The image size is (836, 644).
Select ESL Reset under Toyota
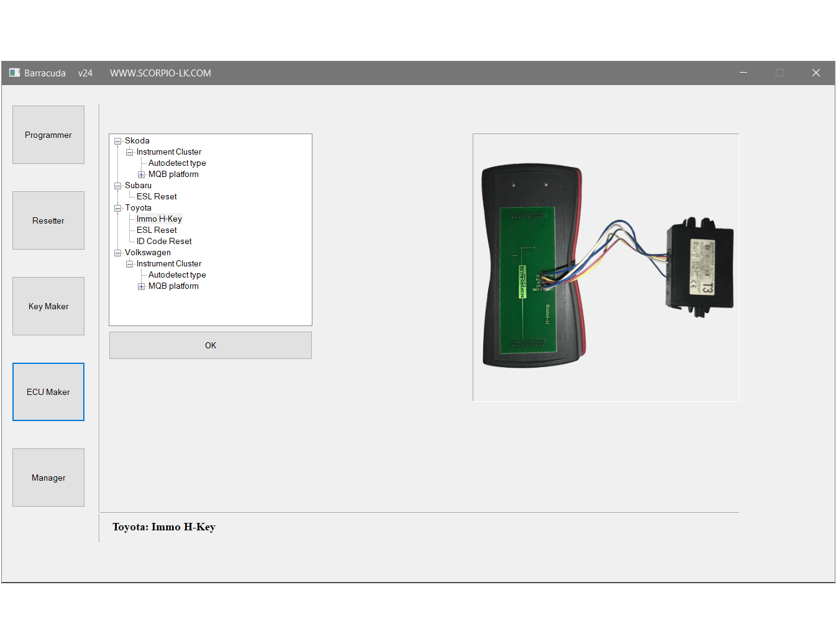coord(157,230)
